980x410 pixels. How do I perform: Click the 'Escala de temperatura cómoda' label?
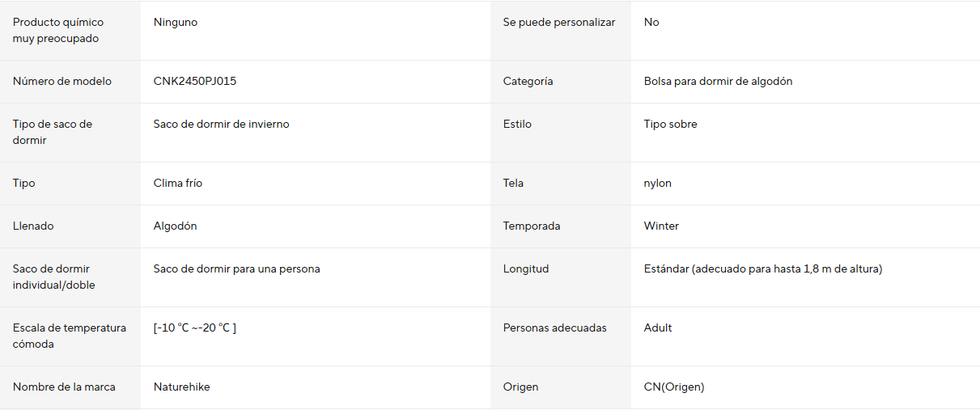(x=70, y=336)
